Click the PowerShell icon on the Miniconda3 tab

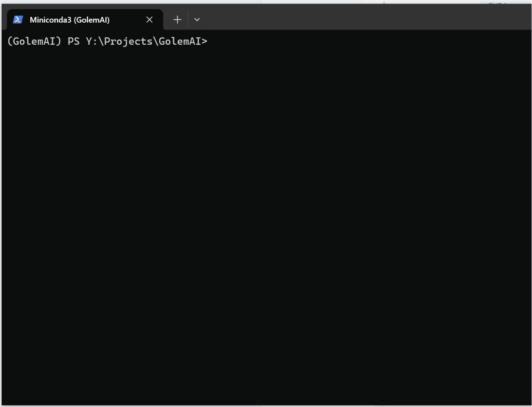pos(18,20)
